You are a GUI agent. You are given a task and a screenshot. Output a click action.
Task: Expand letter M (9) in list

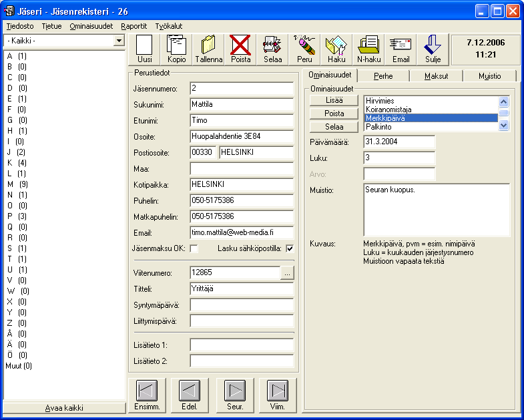point(17,184)
